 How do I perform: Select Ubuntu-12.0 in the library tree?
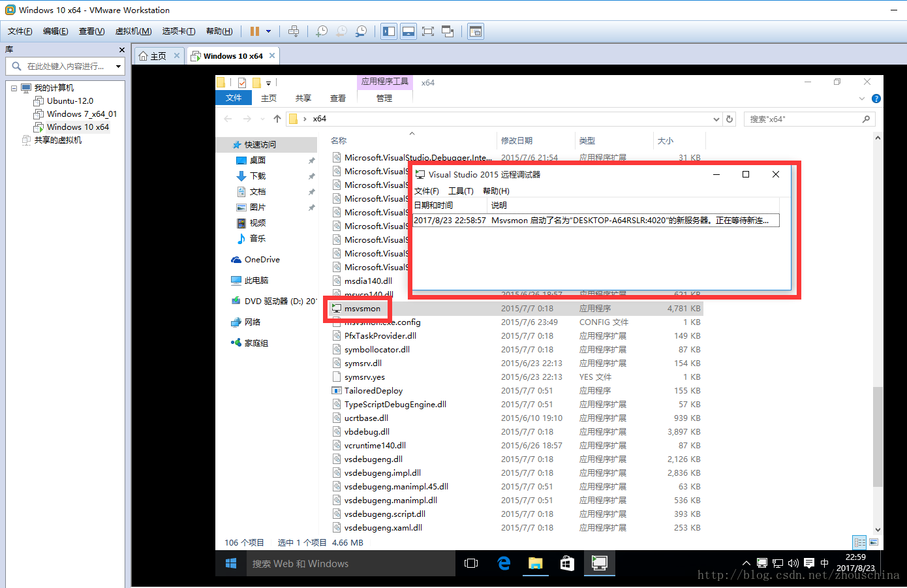(x=70, y=101)
